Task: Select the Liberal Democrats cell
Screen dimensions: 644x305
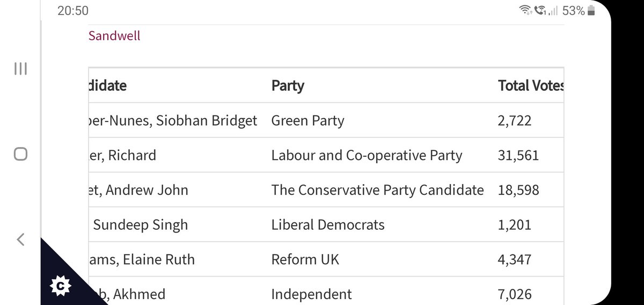Action: click(x=328, y=224)
